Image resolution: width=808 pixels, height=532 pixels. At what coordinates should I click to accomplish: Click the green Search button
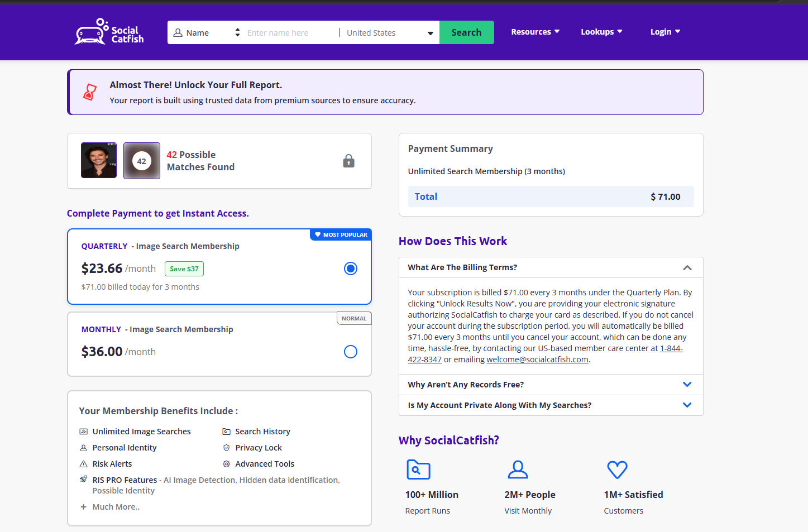coord(466,32)
